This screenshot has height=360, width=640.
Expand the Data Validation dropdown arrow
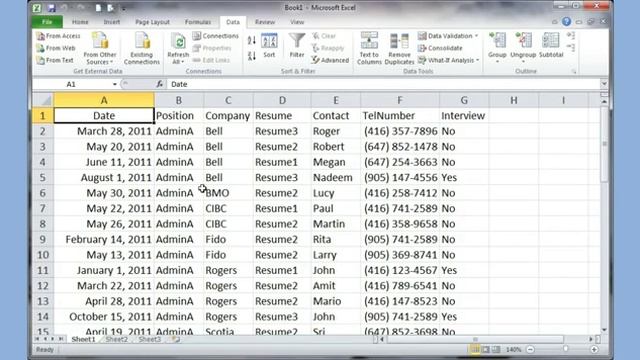[x=476, y=36]
